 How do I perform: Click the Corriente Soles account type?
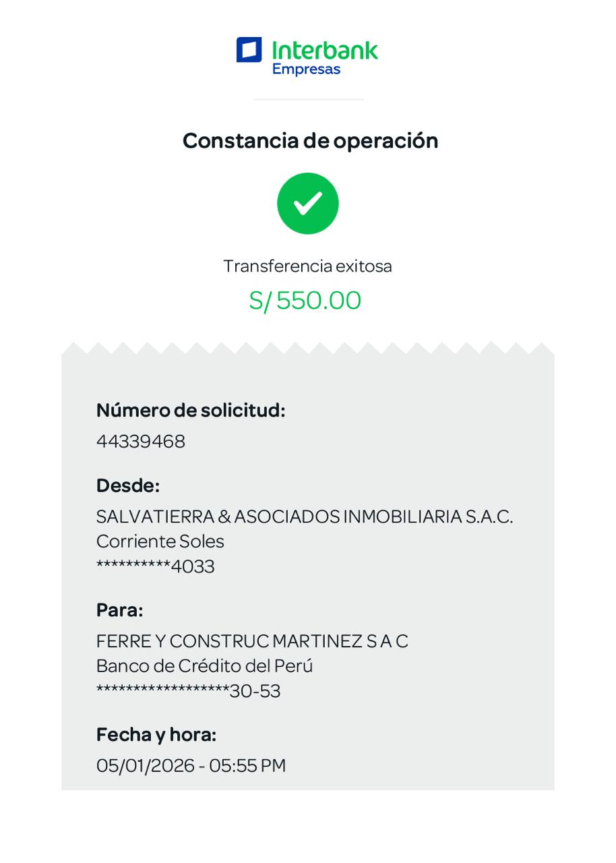point(160,541)
